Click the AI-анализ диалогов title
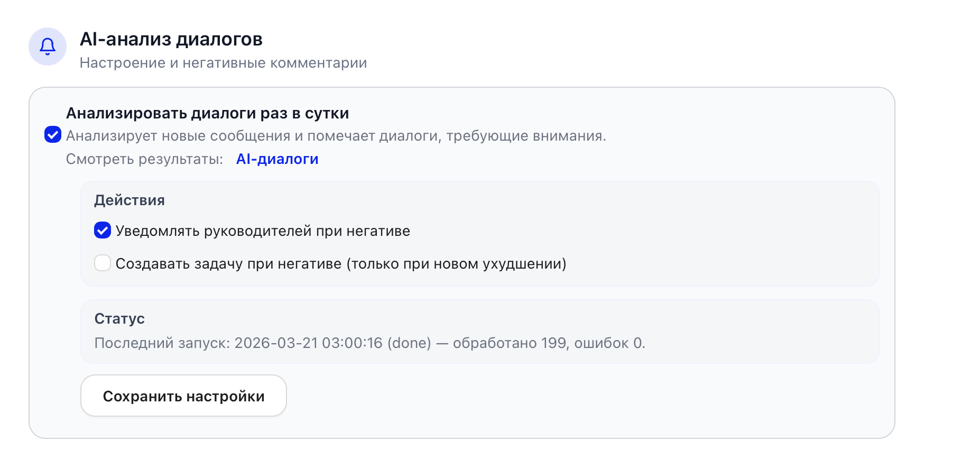The width and height of the screenshot is (980, 459). point(171,39)
